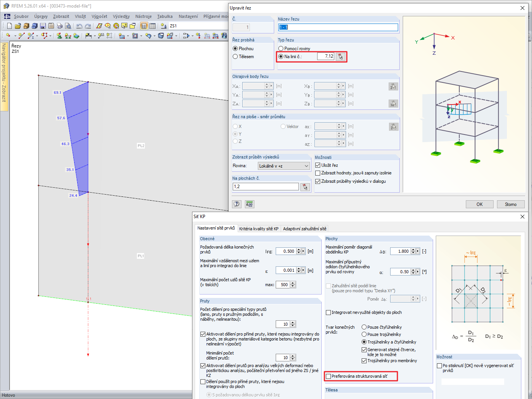Toggle the project navigator panel icon
This screenshot has width=532, height=399.
pos(144,26)
